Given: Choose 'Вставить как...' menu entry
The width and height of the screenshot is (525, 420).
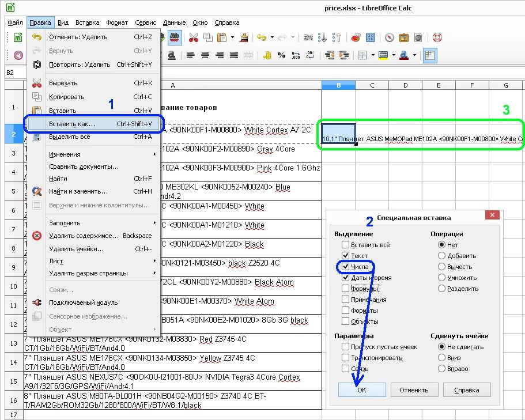Looking at the screenshot, I should pyautogui.click(x=94, y=124).
